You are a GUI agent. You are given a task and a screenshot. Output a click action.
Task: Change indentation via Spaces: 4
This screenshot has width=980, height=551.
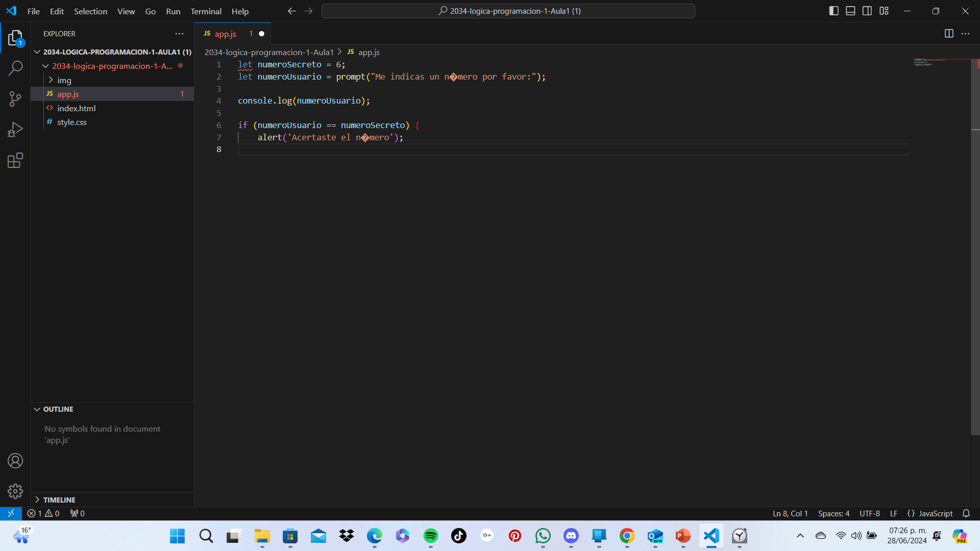coord(834,513)
